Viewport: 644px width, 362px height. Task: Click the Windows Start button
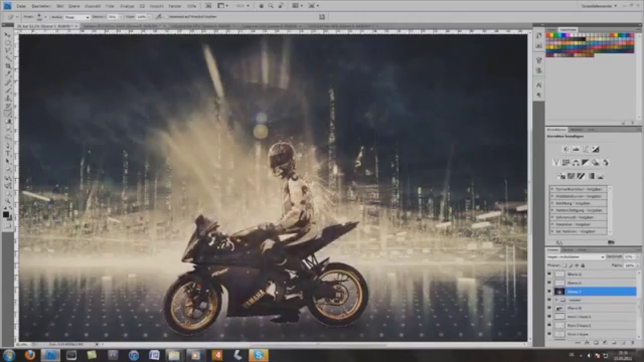tap(9, 355)
